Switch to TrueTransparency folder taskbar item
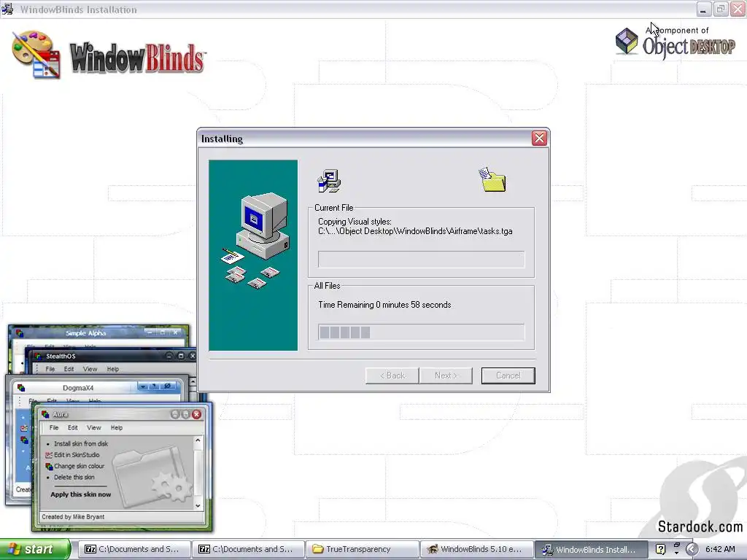Screen dimensions: 747x560 [362, 549]
